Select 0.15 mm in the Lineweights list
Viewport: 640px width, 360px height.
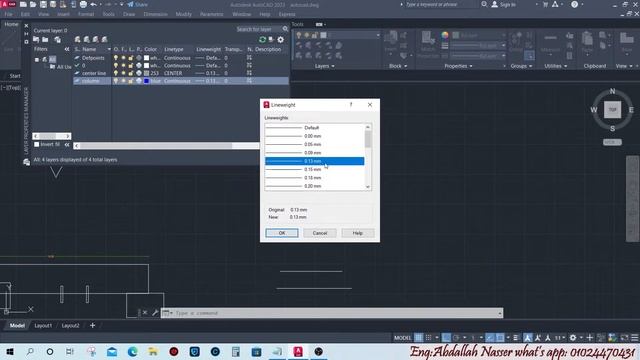(x=314, y=169)
